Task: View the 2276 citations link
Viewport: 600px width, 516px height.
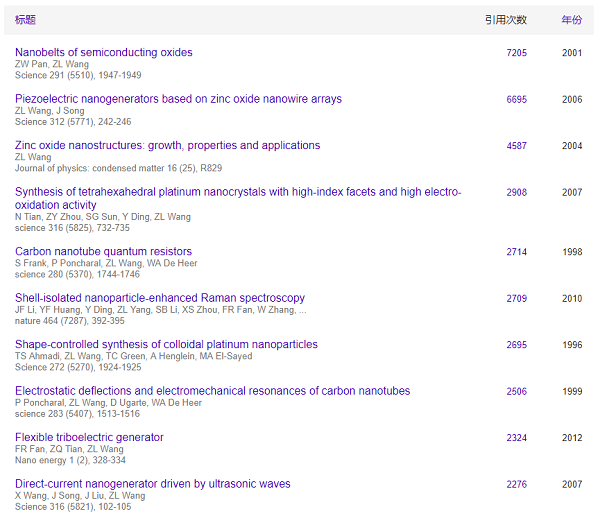Action: [x=516, y=485]
